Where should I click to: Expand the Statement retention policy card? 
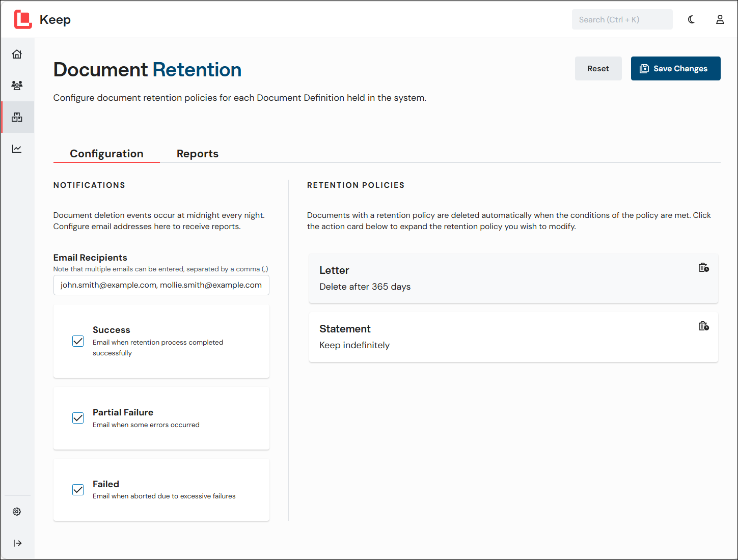(x=513, y=337)
